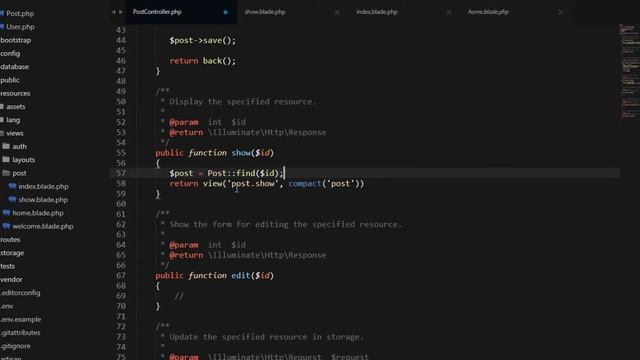The image size is (640, 360).
Task: Click home.blade.php file icon in sidebar
Action: click(6, 213)
